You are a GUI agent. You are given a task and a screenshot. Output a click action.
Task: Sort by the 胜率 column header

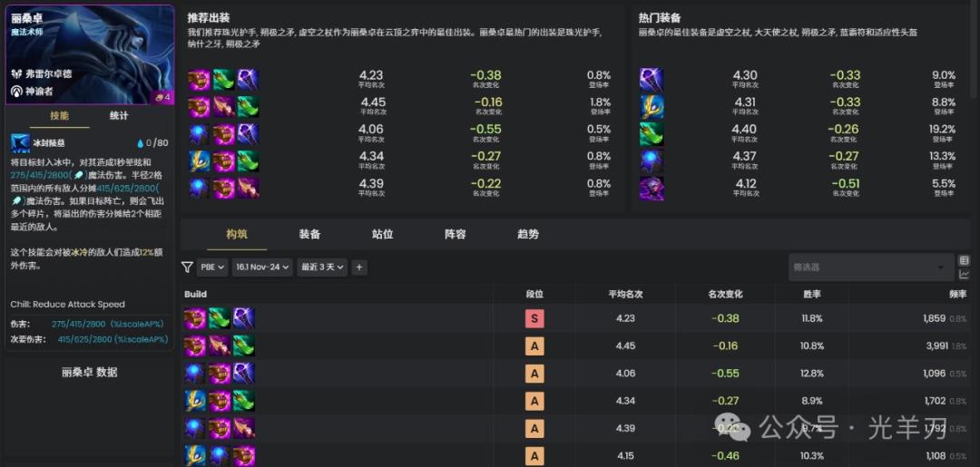coord(812,294)
